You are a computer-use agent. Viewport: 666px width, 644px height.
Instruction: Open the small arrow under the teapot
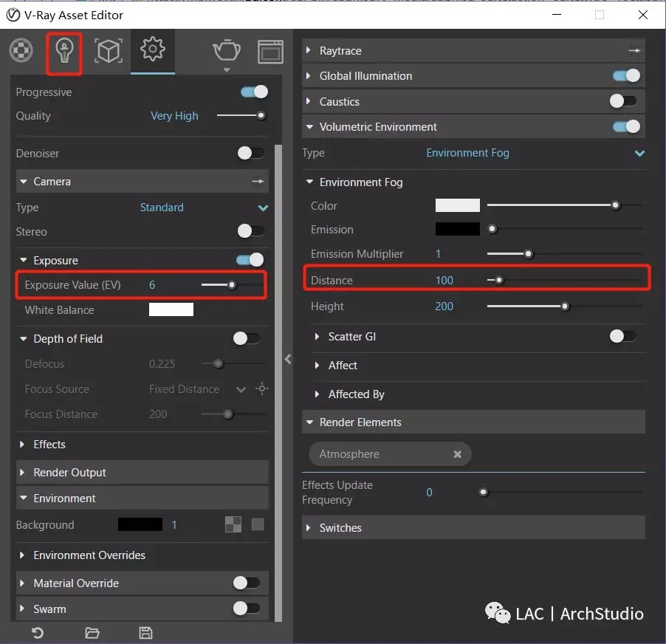[227, 69]
